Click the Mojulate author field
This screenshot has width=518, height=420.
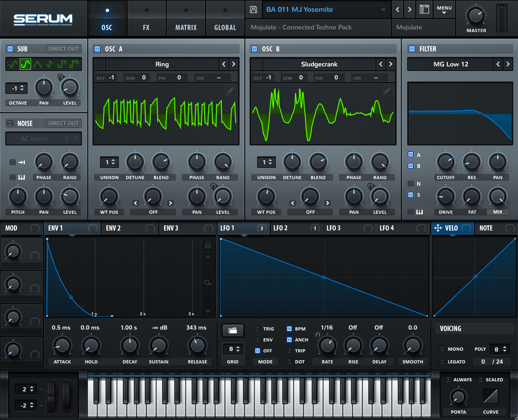[423, 27]
